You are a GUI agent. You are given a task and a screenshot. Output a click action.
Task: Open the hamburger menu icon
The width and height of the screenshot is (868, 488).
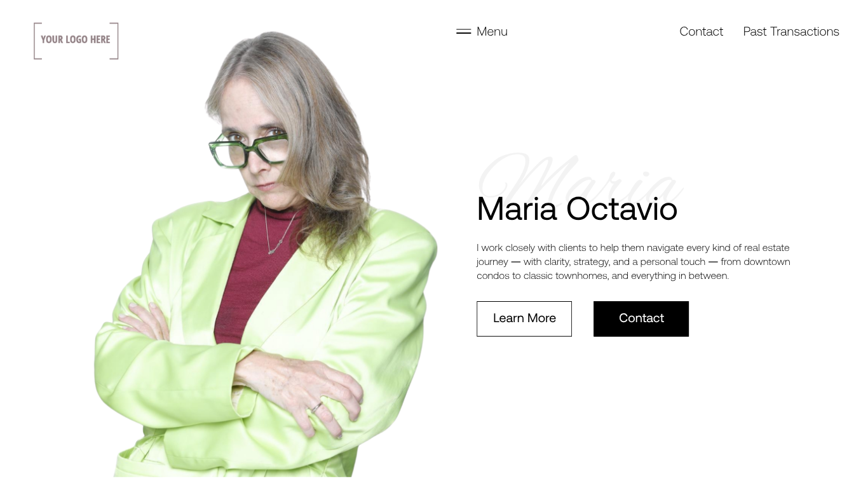tap(464, 31)
